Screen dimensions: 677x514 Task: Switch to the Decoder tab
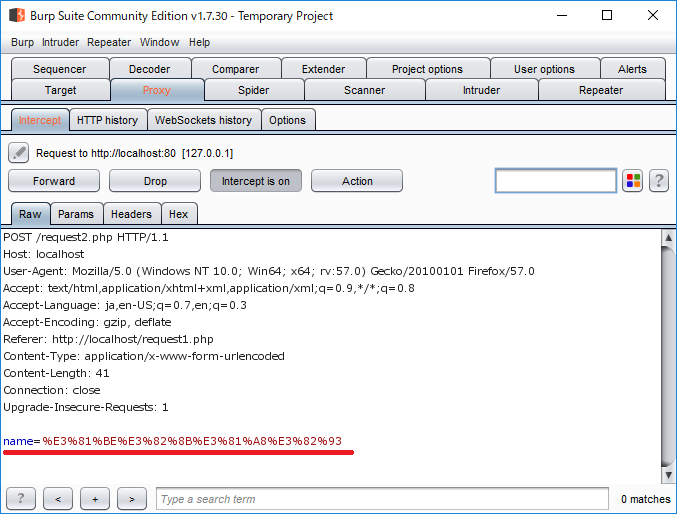149,69
